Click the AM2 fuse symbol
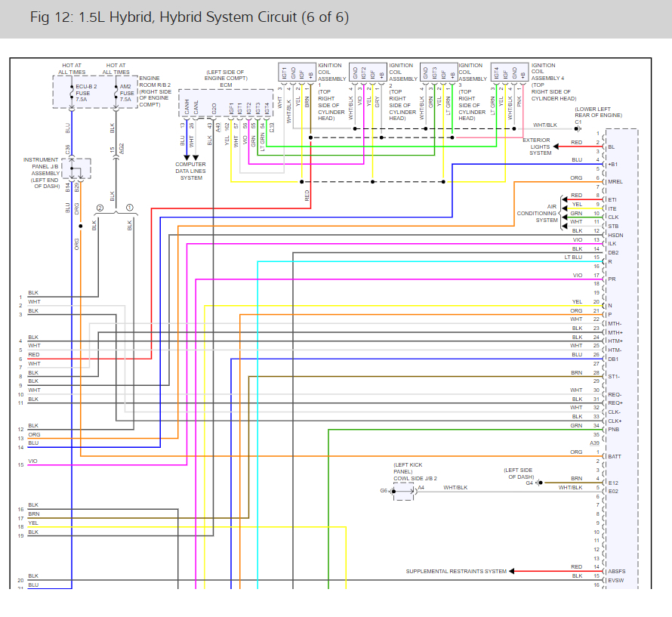This screenshot has height=617, width=672. [116, 93]
